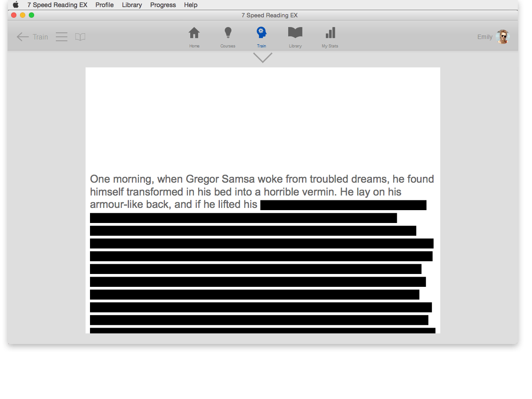Open the Apple menu
This screenshot has width=532, height=399.
[x=16, y=5]
